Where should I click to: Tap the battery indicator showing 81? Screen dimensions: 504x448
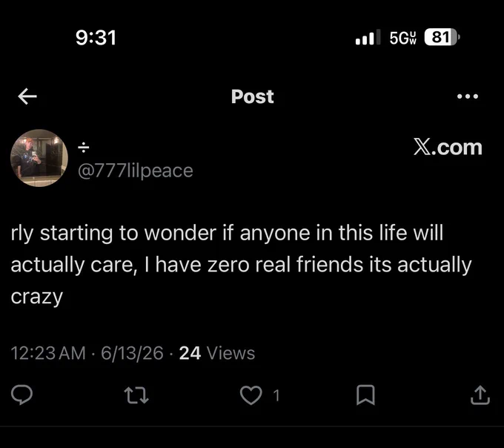pos(442,37)
